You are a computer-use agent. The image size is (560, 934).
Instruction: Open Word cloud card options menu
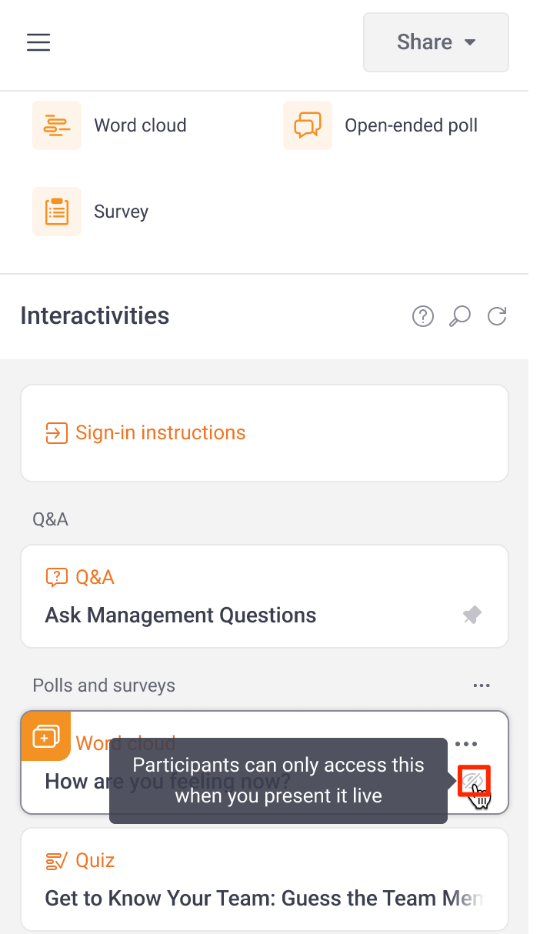(466, 744)
